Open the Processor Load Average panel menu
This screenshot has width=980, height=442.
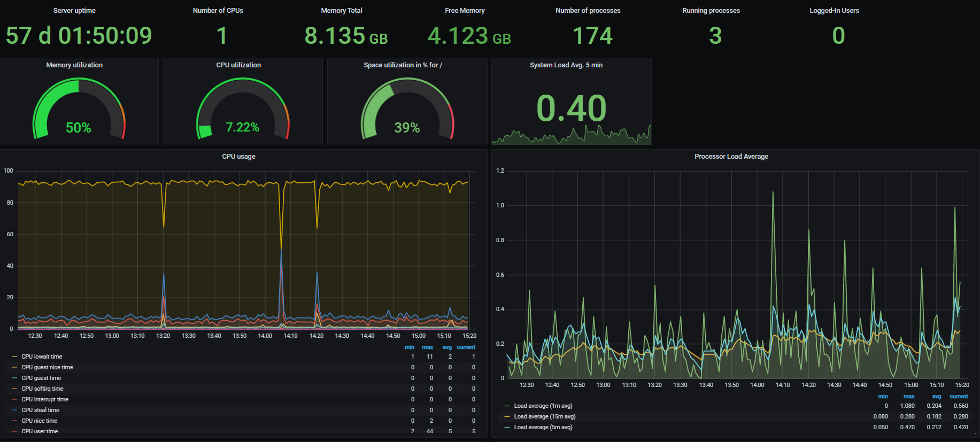tap(731, 157)
